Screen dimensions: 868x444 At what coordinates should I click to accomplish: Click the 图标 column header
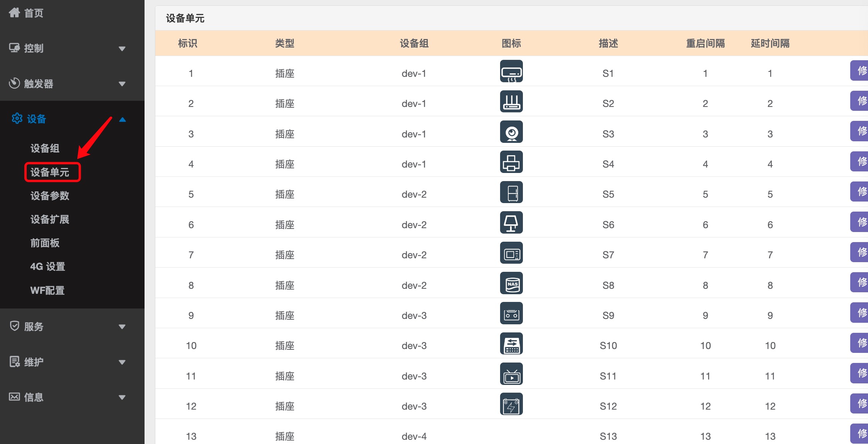click(511, 43)
